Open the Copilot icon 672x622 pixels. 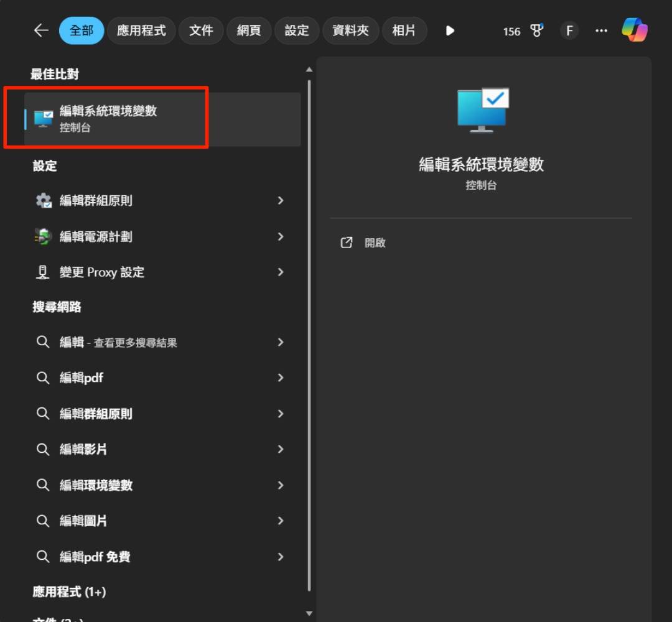[x=635, y=30]
